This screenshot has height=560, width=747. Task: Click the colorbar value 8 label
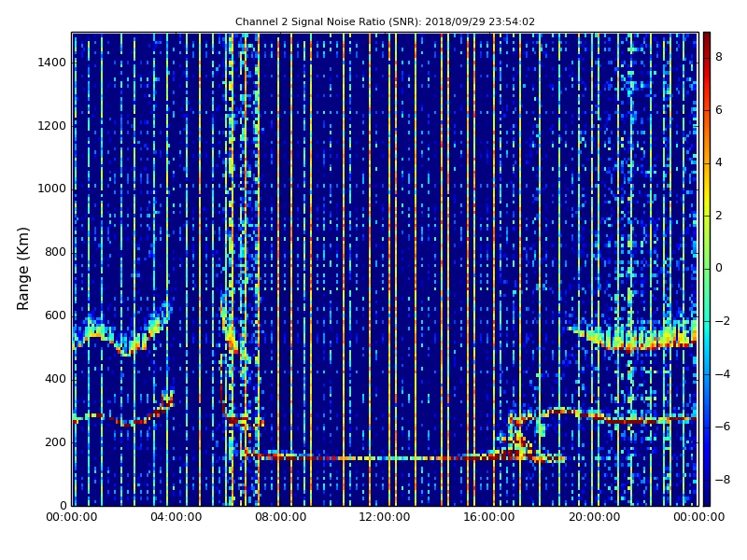pyautogui.click(x=719, y=57)
